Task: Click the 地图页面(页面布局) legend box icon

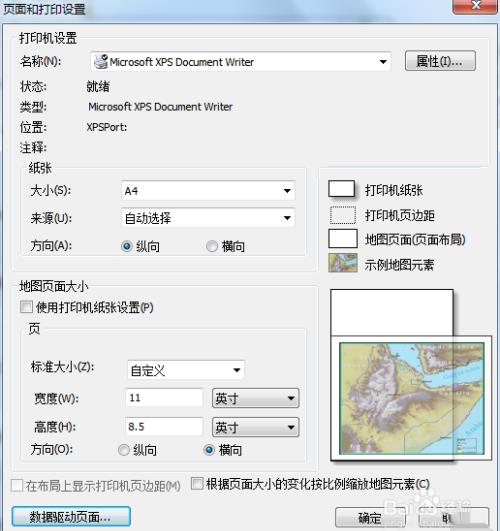Action: [x=343, y=239]
